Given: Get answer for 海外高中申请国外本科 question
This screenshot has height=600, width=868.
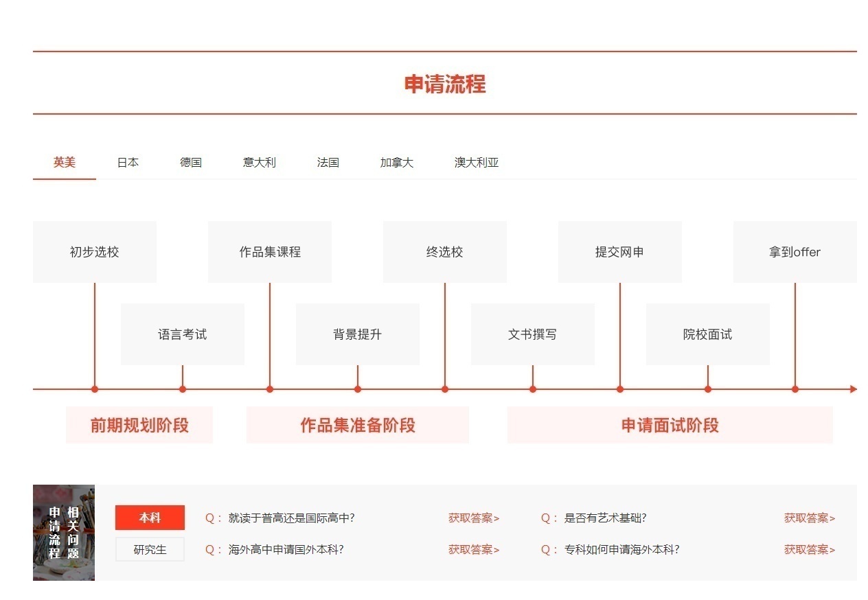Looking at the screenshot, I should 474,550.
